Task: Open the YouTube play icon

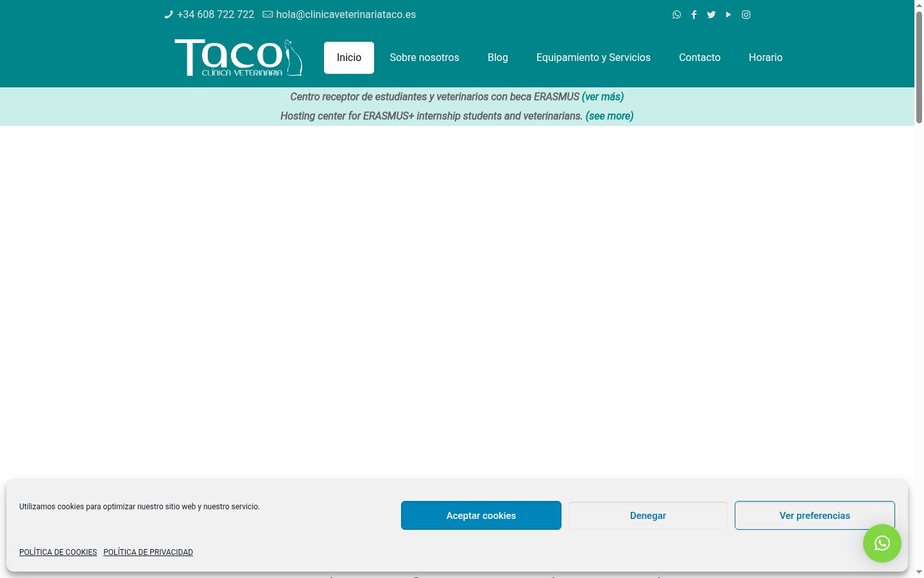Action: tap(728, 15)
